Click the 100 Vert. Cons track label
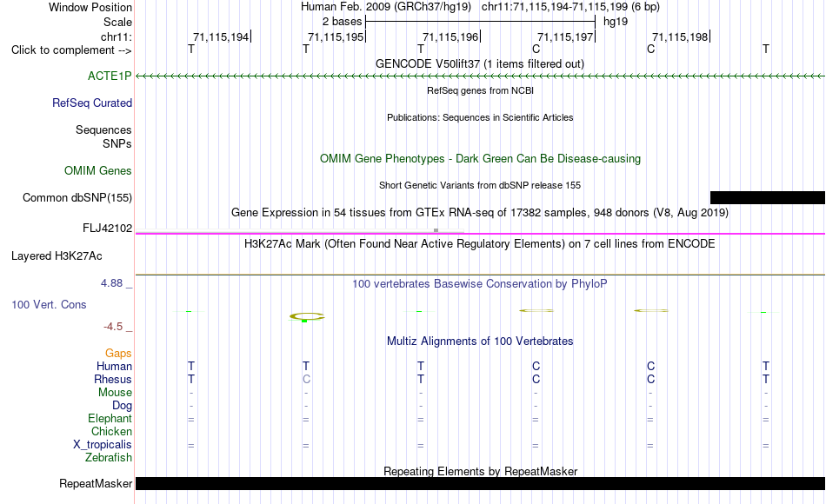This screenshot has width=826, height=504. (49, 304)
